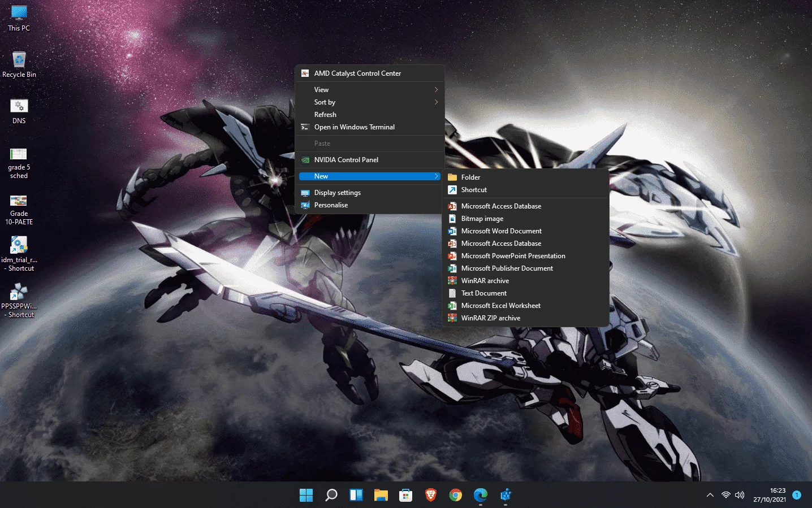Show hidden tray icons chevron
Viewport: 812px width, 508px height.
(x=710, y=495)
